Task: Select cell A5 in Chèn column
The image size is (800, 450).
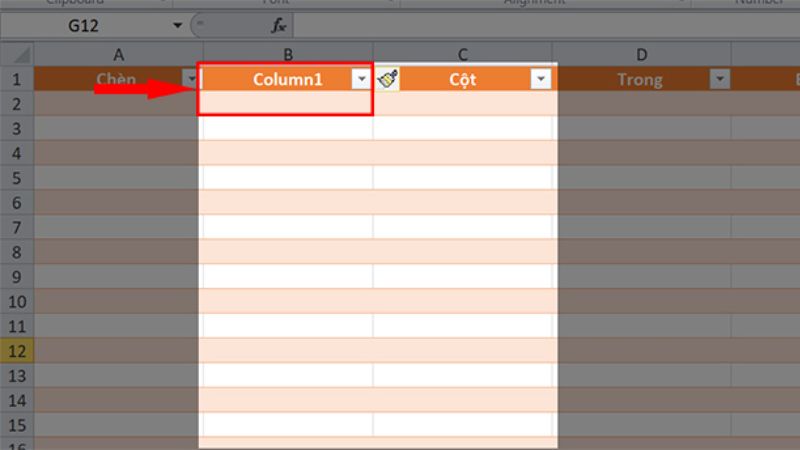Action: click(x=118, y=178)
